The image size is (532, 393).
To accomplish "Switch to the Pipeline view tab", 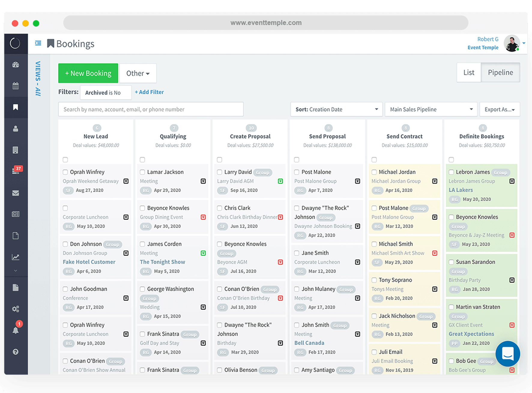I will tap(500, 72).
